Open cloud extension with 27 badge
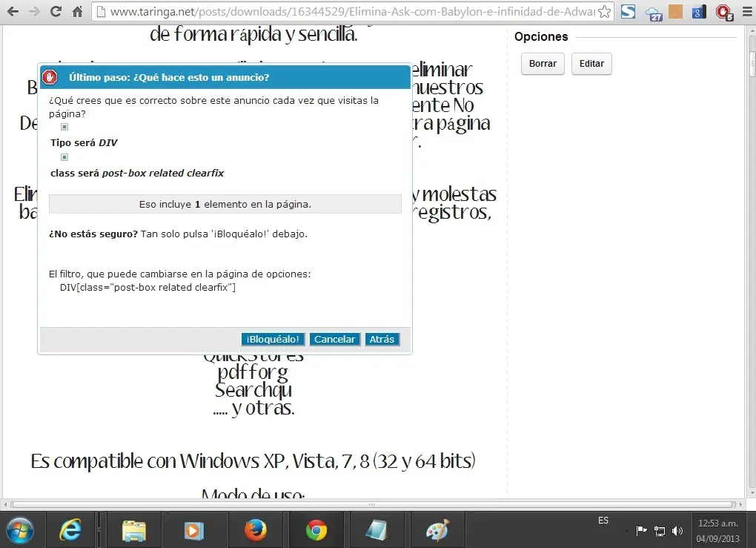Image resolution: width=756 pixels, height=548 pixels. click(653, 13)
